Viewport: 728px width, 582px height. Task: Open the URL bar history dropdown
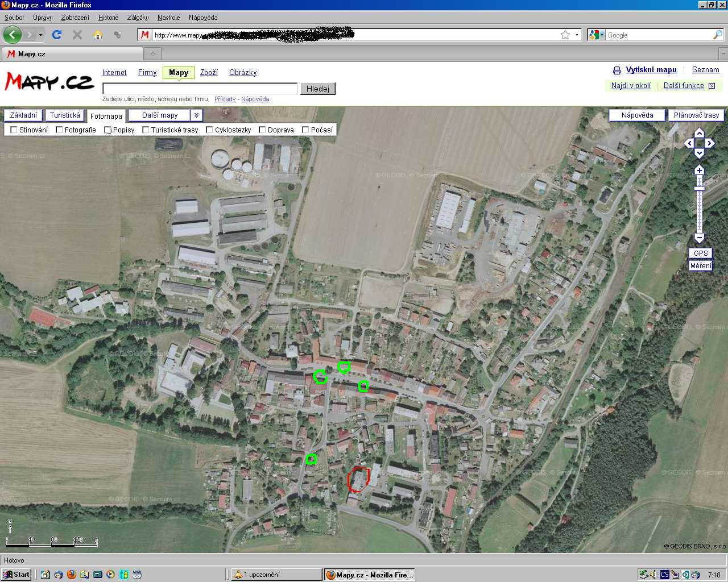point(577,35)
